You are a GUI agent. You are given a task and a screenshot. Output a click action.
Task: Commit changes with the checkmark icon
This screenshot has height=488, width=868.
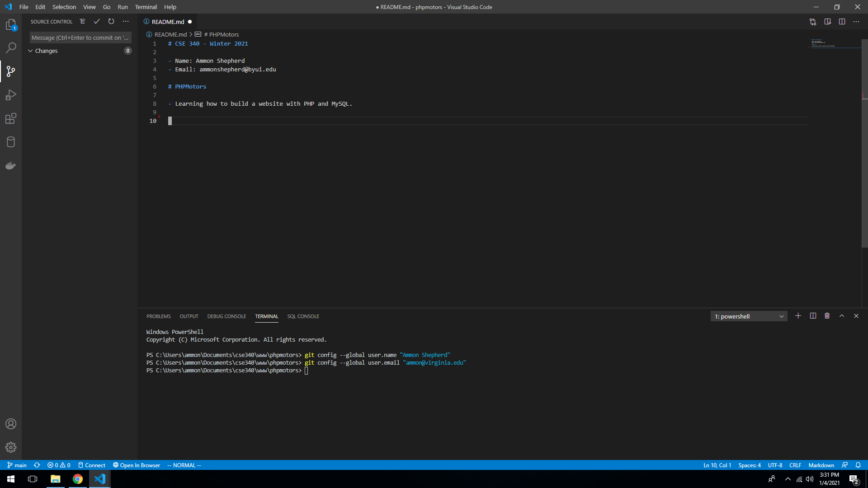(x=97, y=21)
